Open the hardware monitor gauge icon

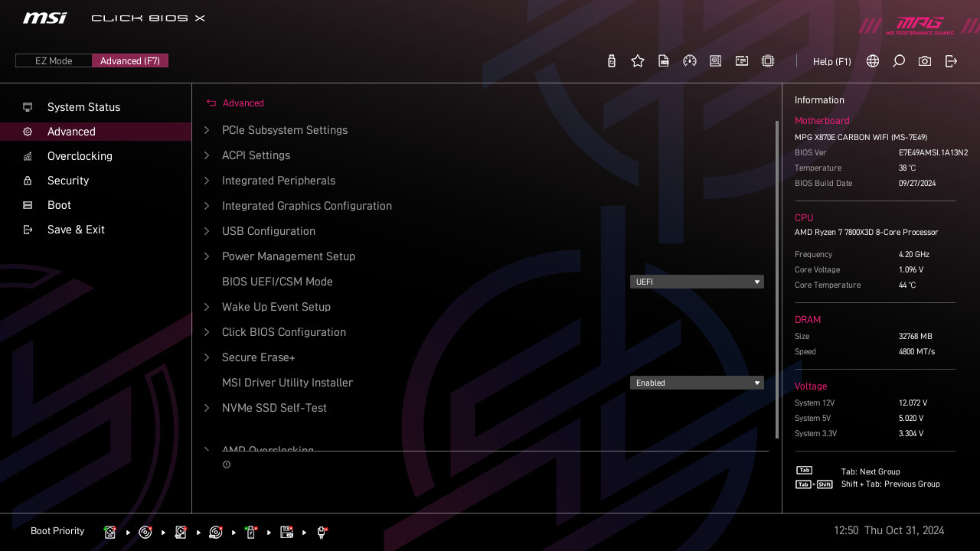tap(690, 61)
